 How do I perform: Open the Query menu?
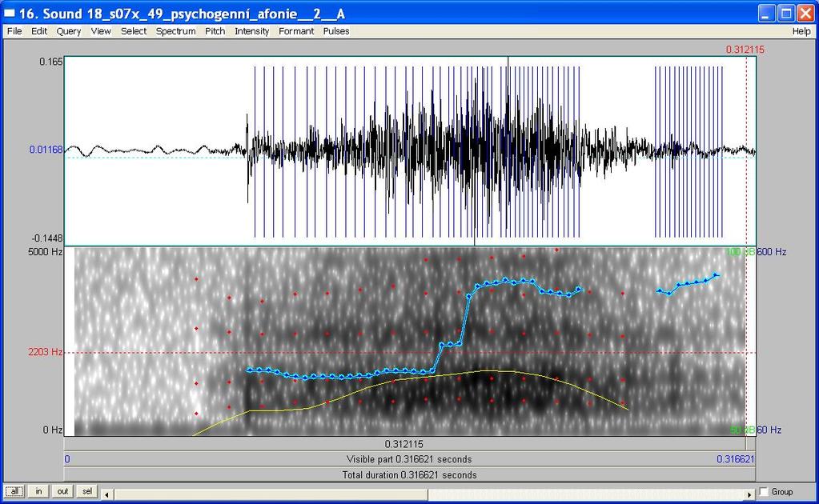69,31
